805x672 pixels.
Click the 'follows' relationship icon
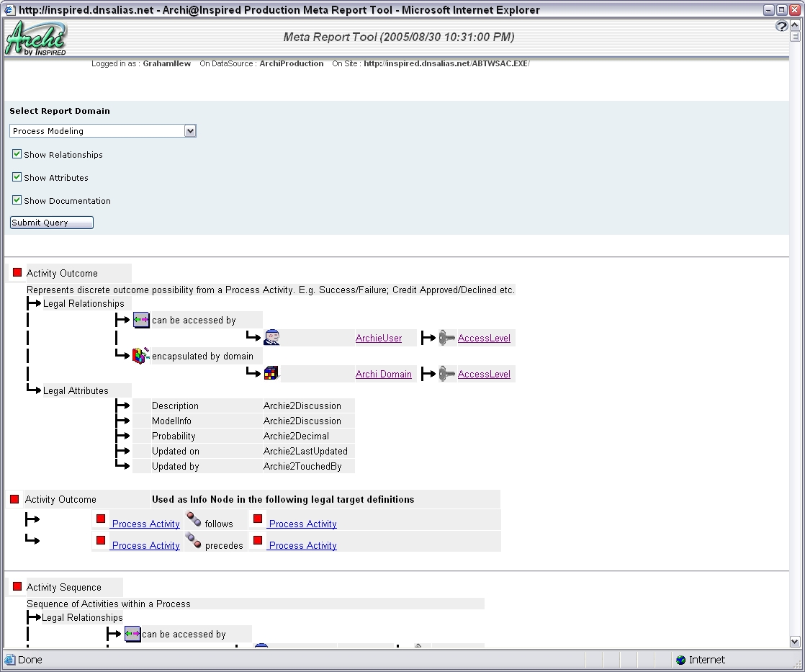[x=194, y=520]
